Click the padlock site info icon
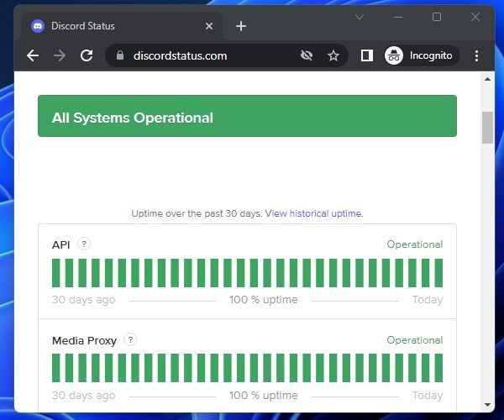The width and height of the screenshot is (504, 420). click(x=120, y=55)
